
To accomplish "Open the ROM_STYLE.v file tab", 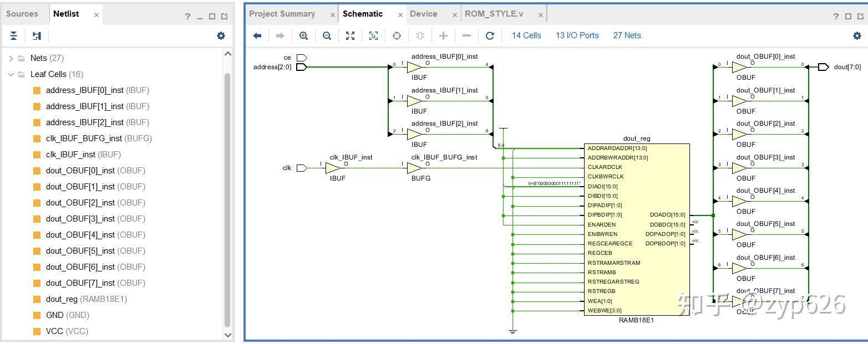I will click(494, 14).
